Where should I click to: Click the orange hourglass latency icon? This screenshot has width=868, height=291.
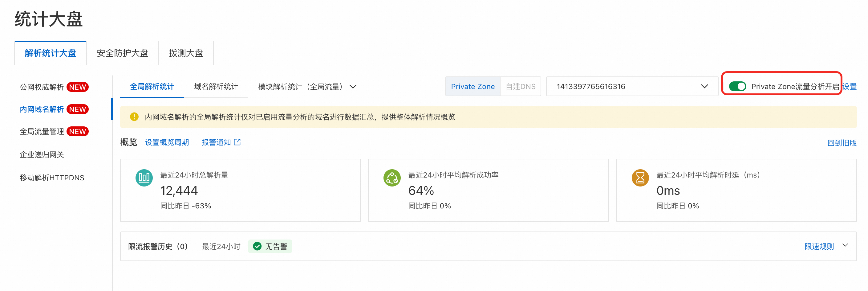640,178
